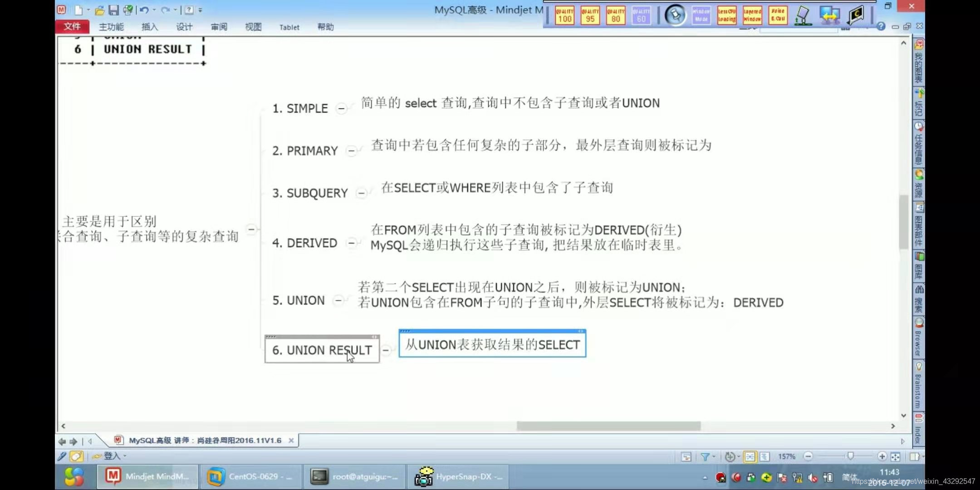980x490 pixels.
Task: Open a file with the folder icon
Action: tap(100, 10)
